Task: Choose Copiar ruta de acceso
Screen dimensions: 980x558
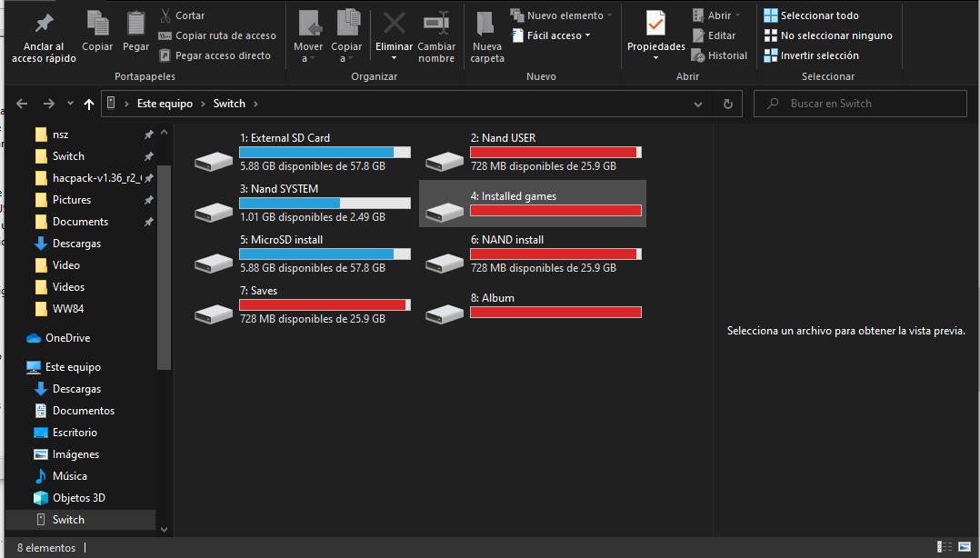Action: 217,35
